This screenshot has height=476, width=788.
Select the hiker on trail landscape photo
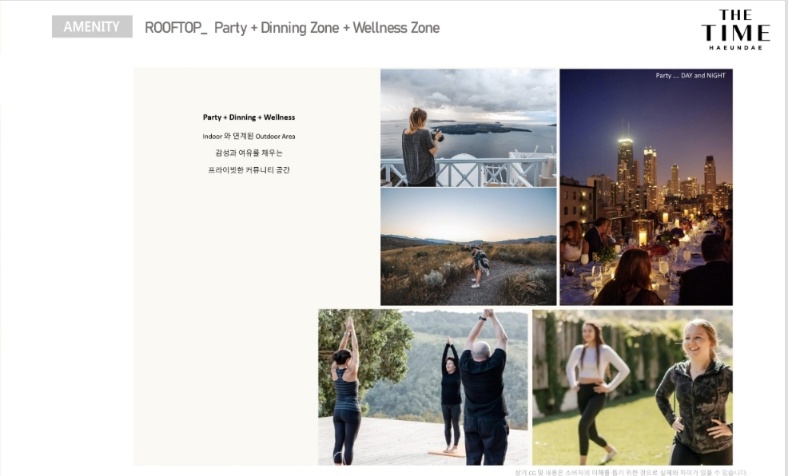[x=468, y=246]
